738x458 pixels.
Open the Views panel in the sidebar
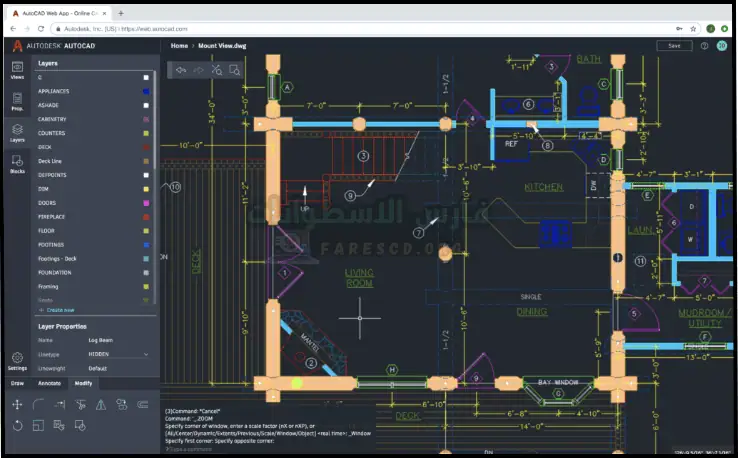(x=17, y=70)
